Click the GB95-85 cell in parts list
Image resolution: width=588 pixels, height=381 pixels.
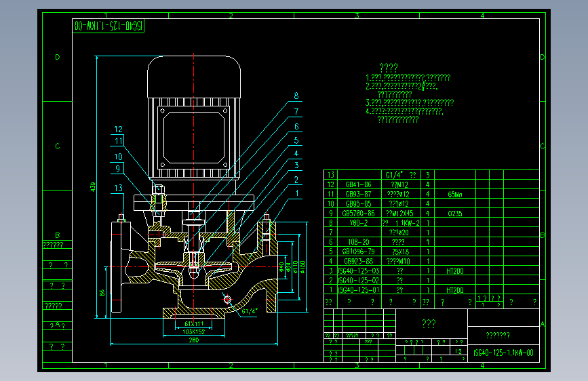point(358,204)
